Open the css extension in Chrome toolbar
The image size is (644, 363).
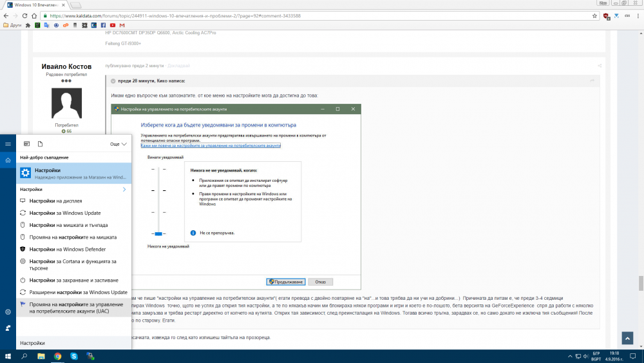pyautogui.click(x=627, y=15)
